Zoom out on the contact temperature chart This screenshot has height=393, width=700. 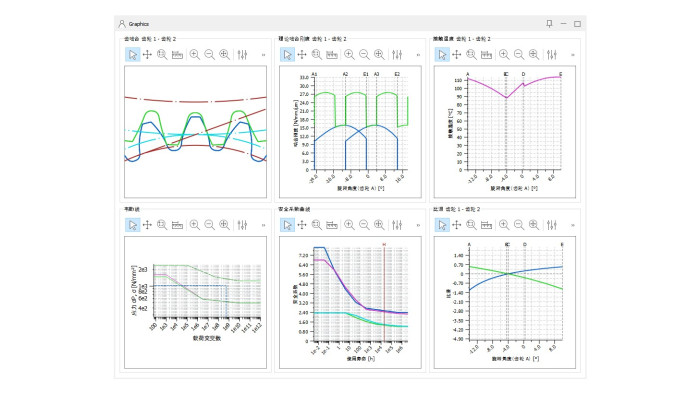pos(519,54)
